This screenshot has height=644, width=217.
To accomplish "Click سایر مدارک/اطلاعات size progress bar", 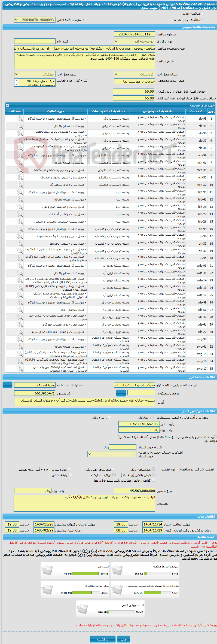I will click(86, 593).
